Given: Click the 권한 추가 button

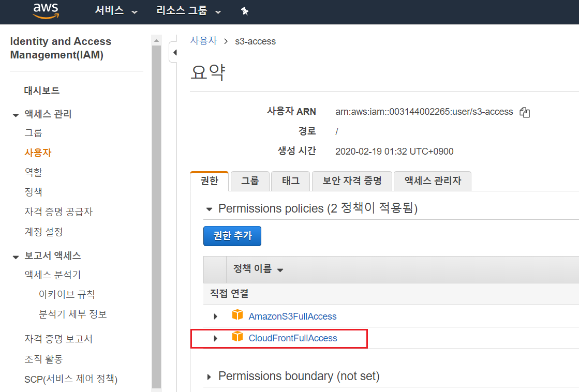Looking at the screenshot, I should [232, 236].
